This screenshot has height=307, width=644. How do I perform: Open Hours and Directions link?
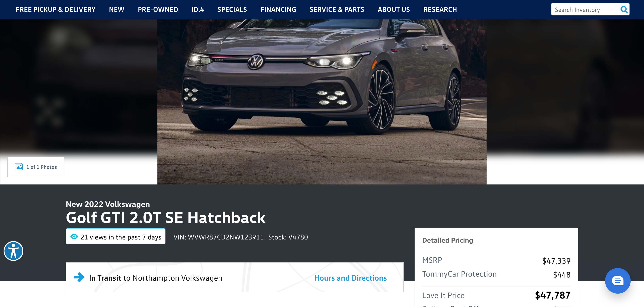(x=350, y=278)
